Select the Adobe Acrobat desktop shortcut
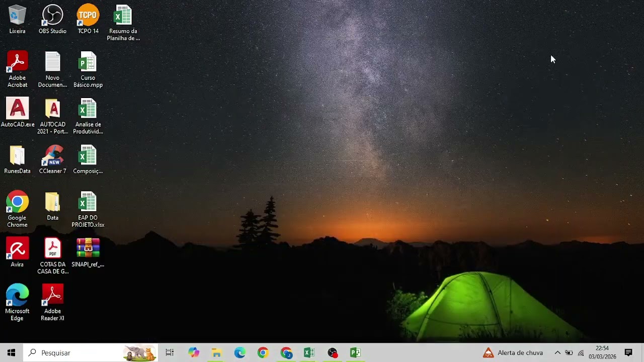Image resolution: width=644 pixels, height=362 pixels. click(17, 70)
